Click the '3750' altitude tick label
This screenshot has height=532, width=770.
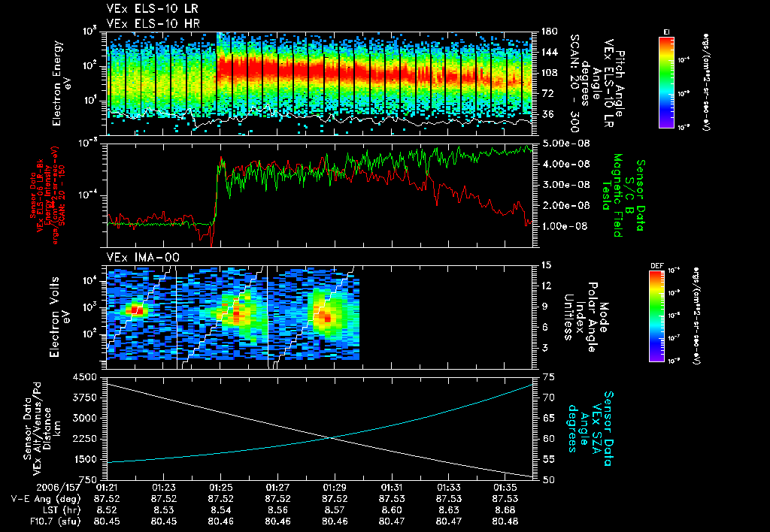point(86,397)
